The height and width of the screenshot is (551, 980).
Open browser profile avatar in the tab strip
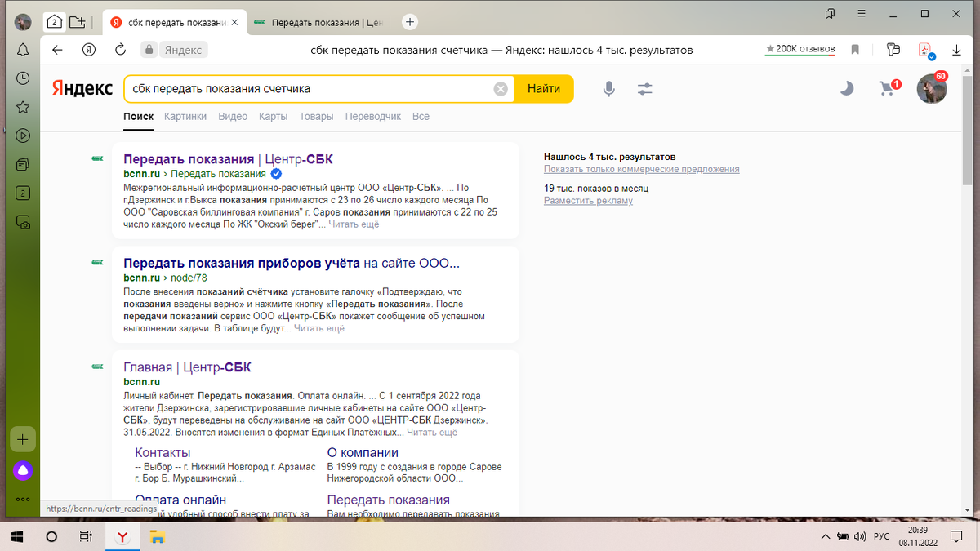(23, 22)
